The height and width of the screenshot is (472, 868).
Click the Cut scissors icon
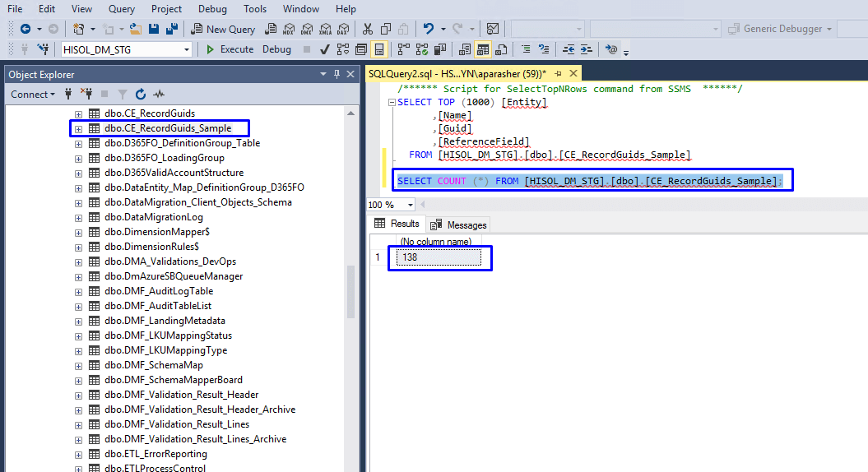pos(367,29)
